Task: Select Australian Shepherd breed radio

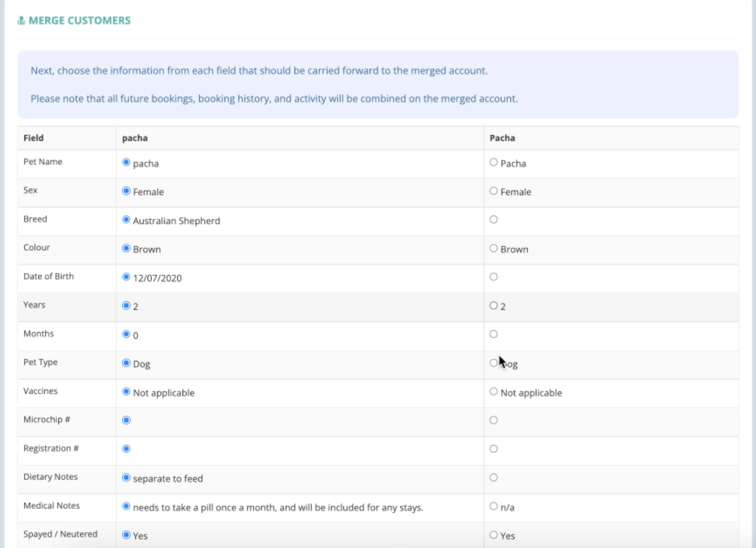Action: pyautogui.click(x=126, y=219)
